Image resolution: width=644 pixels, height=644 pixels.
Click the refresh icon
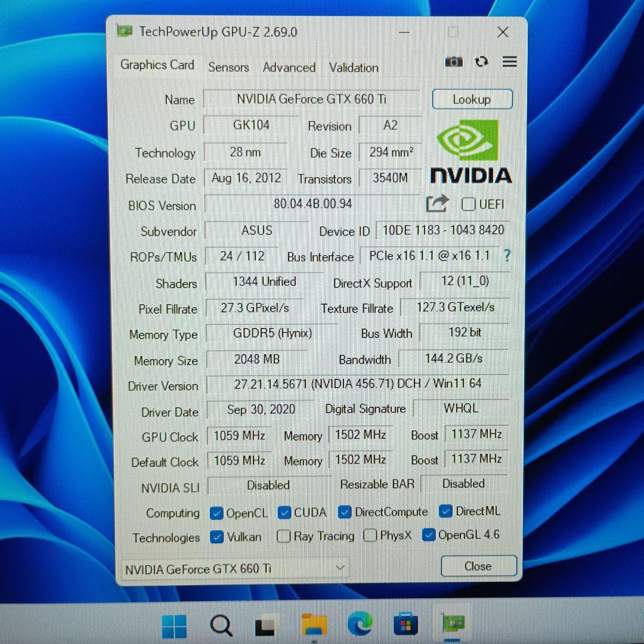click(x=481, y=62)
